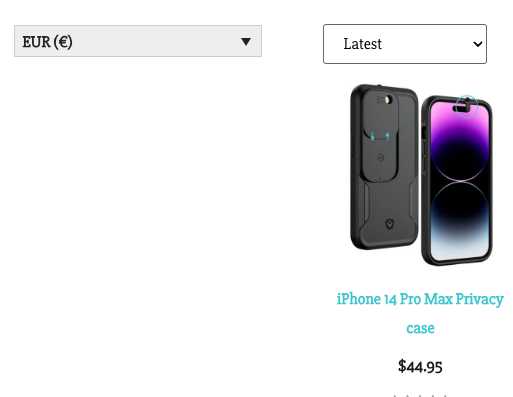Click the teal circle highlighting the front camera
The image size is (513, 397).
(x=467, y=106)
